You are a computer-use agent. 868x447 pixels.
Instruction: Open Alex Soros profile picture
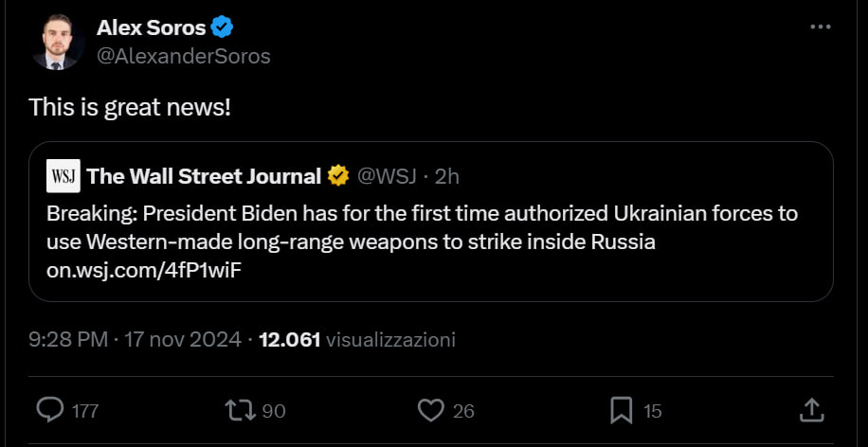pos(58,43)
